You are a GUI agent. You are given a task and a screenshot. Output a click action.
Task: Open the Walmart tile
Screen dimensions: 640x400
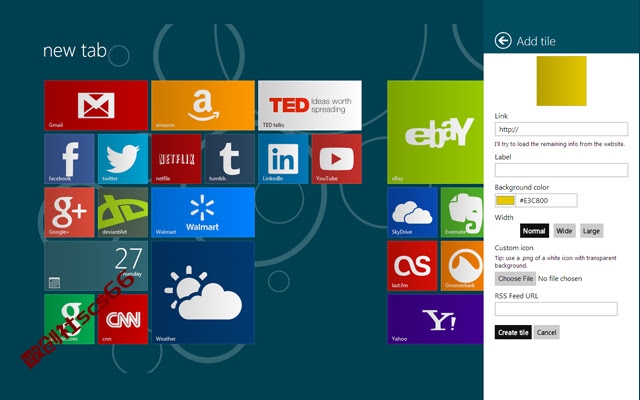[203, 212]
